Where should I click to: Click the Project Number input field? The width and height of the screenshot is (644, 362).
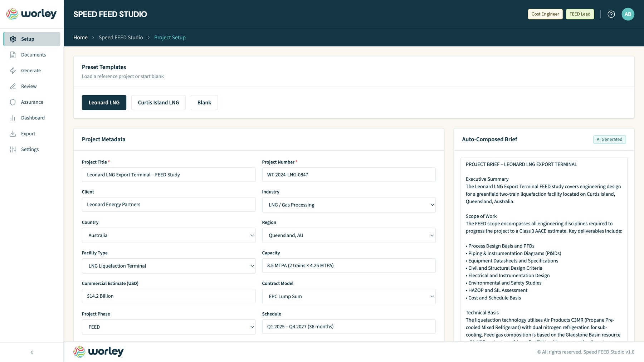point(348,175)
